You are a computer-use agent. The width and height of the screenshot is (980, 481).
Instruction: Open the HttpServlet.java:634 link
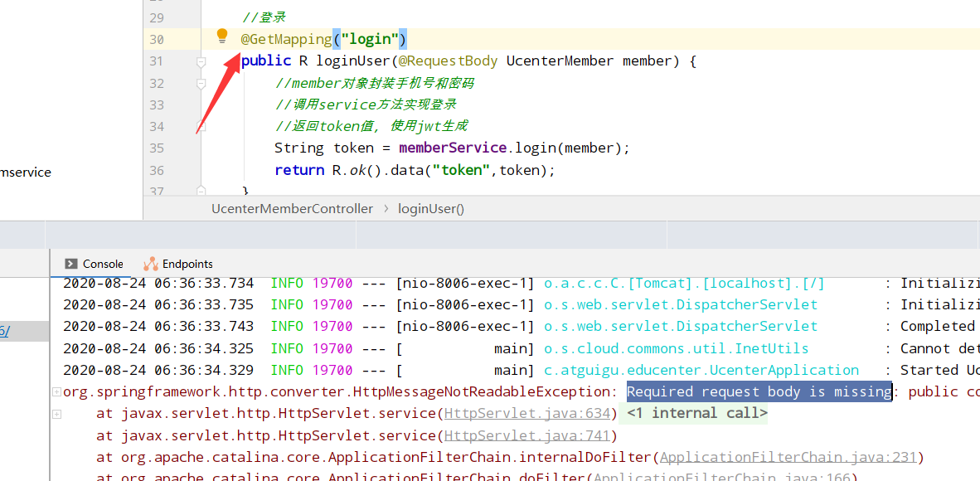(528, 412)
